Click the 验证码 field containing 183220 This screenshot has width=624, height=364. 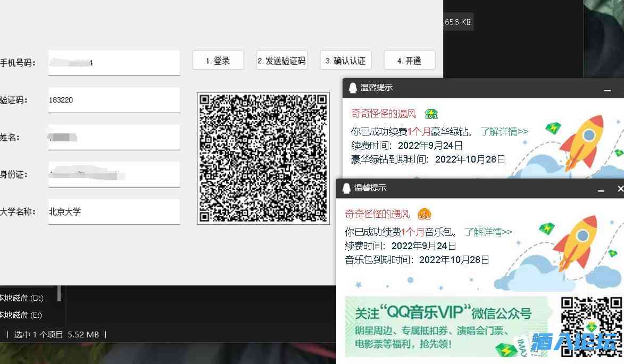tap(114, 100)
